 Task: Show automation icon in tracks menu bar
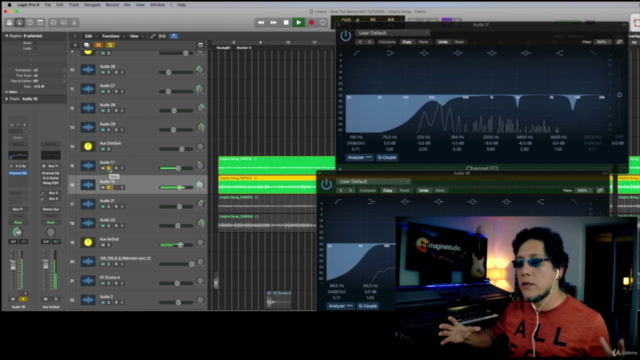click(152, 36)
